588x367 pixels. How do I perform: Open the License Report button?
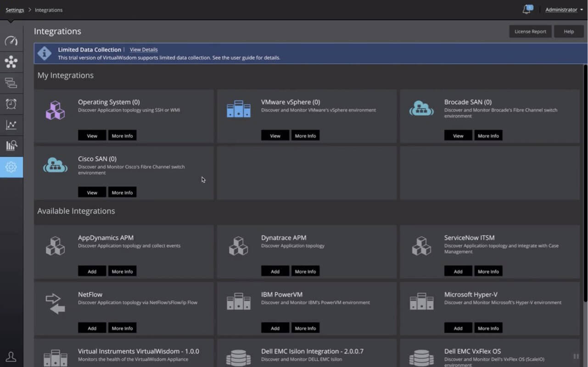click(x=530, y=31)
